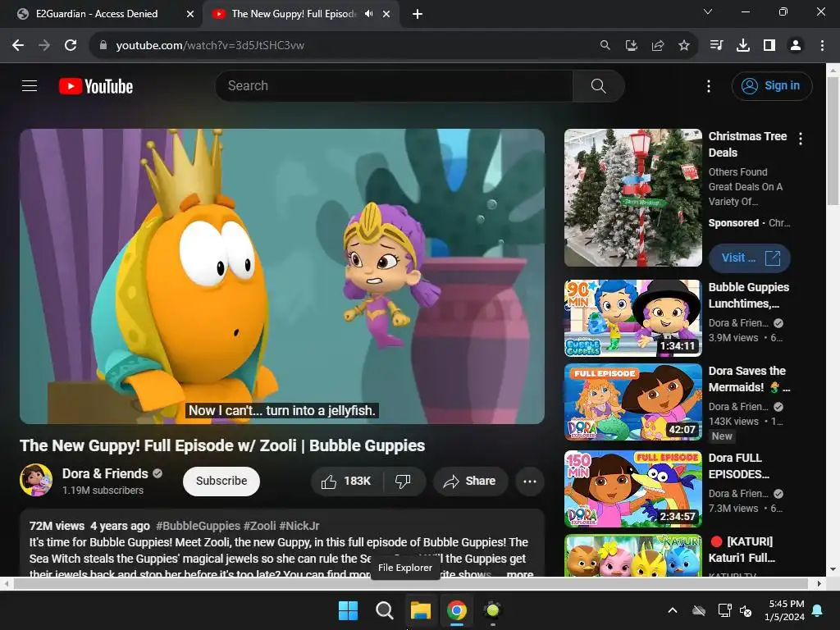Go to YouTube home via logo

(x=96, y=86)
